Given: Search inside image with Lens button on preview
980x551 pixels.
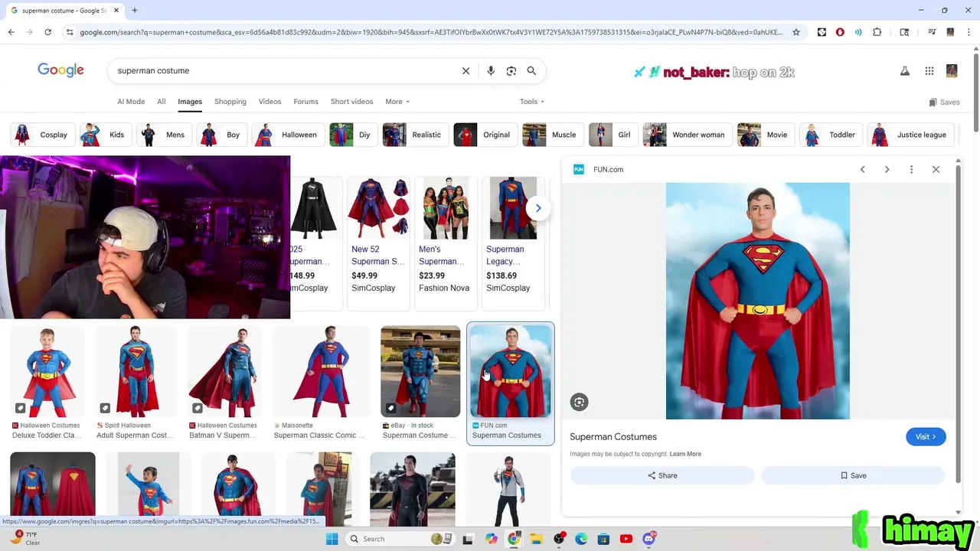Looking at the screenshot, I should [579, 402].
